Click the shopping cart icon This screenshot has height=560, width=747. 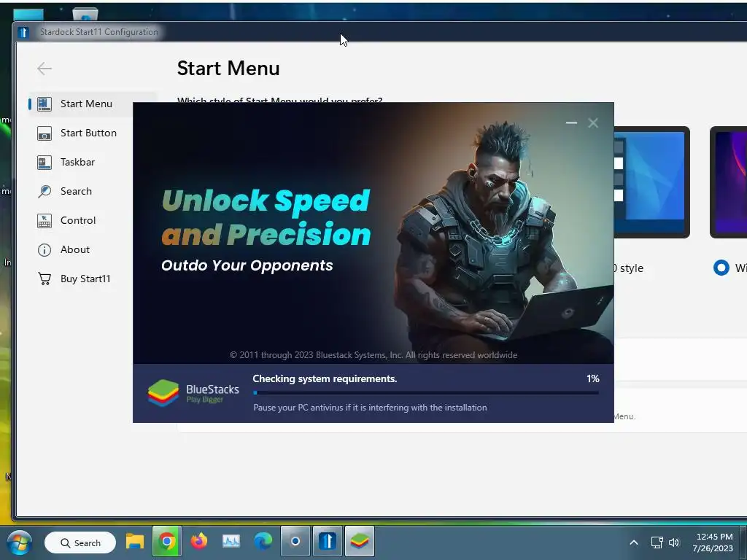(x=44, y=279)
